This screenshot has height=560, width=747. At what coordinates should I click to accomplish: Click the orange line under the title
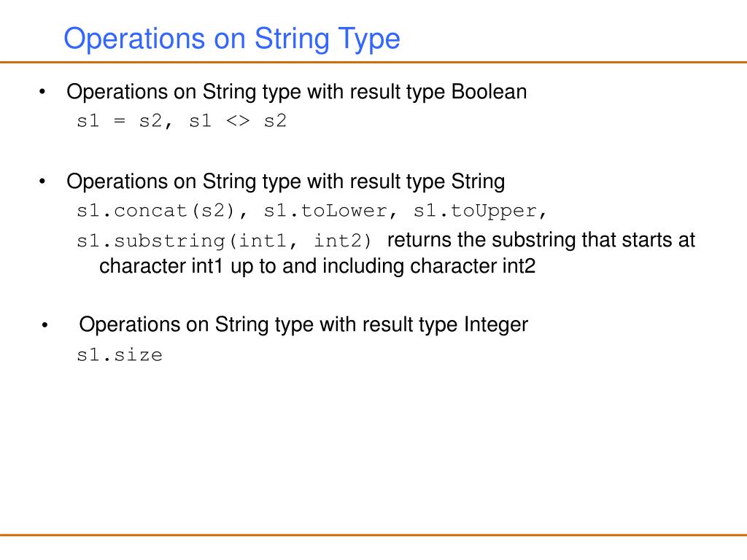[373, 62]
